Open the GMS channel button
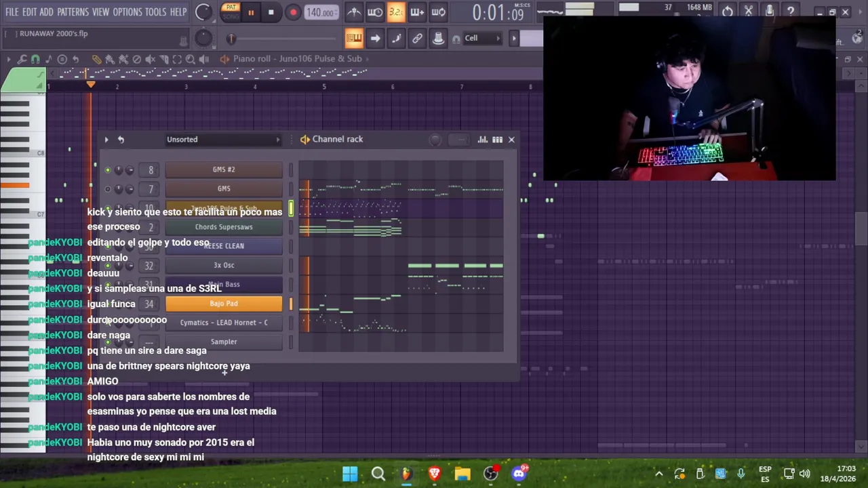This screenshot has width=868, height=488. [224, 189]
